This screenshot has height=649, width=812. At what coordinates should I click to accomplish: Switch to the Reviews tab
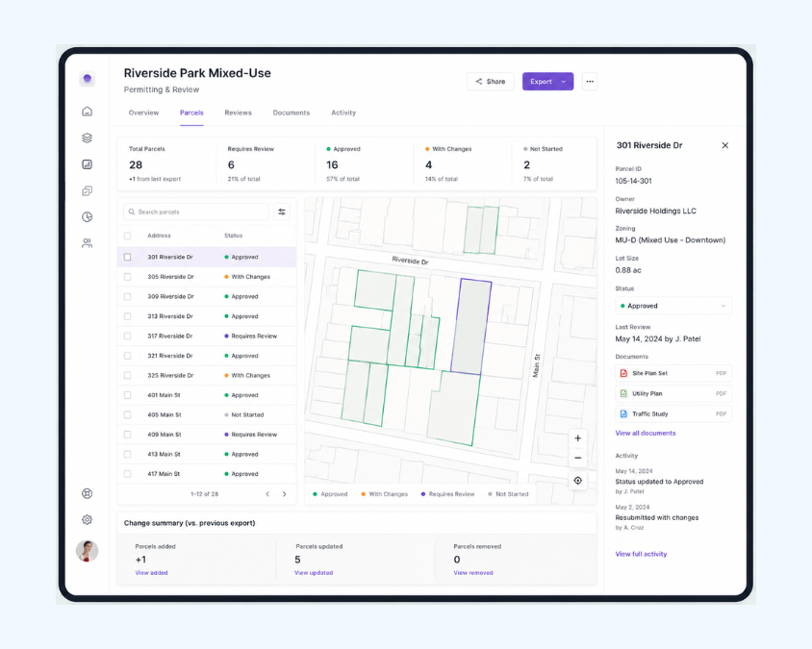239,112
